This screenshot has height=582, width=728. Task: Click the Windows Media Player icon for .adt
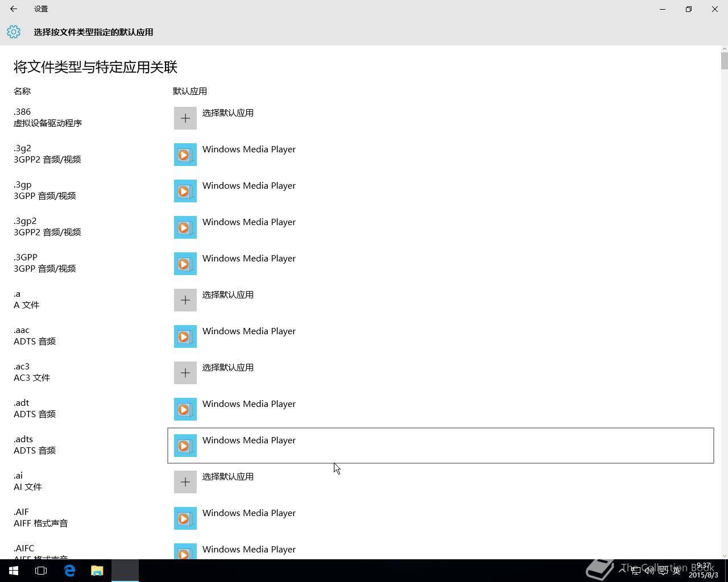[185, 409]
